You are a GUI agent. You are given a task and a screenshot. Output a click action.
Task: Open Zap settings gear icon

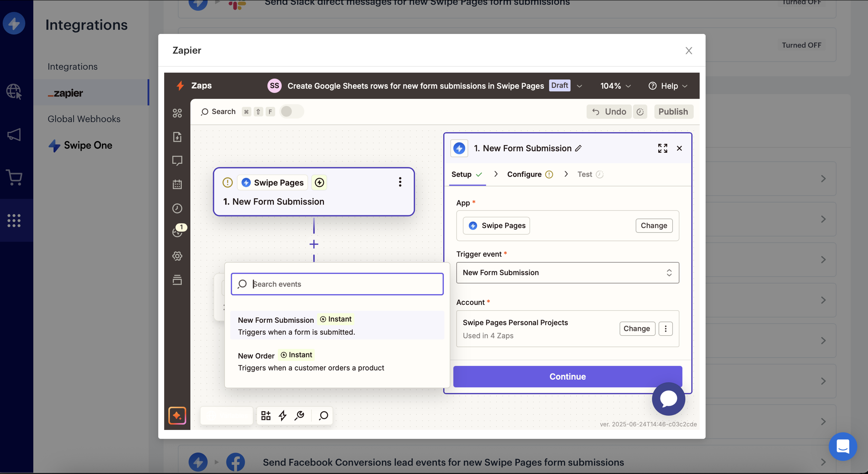[x=177, y=256]
